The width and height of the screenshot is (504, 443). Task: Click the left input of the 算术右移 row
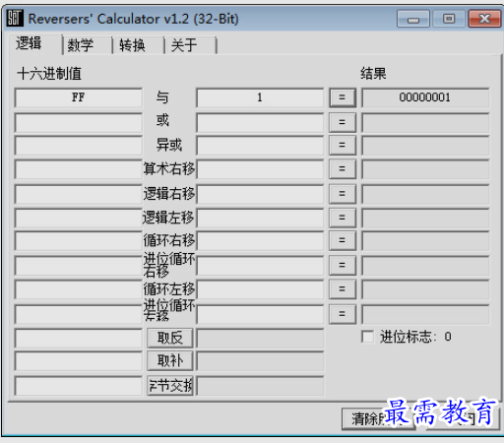click(x=79, y=169)
